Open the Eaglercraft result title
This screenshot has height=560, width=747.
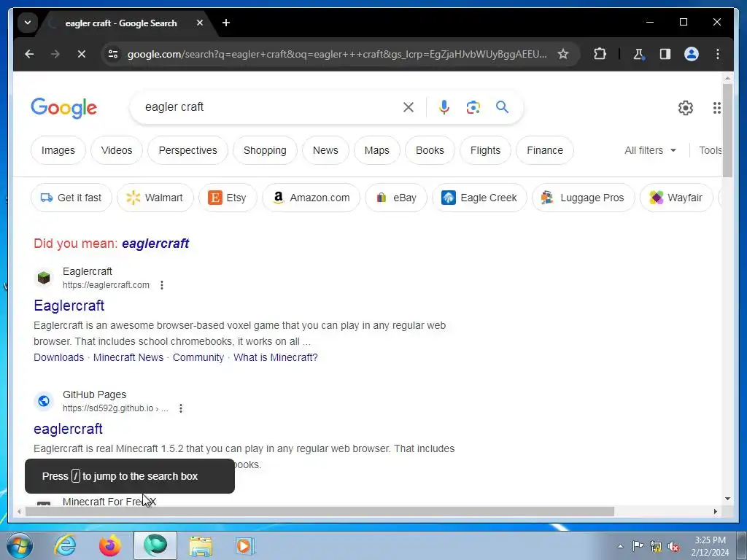[69, 306]
